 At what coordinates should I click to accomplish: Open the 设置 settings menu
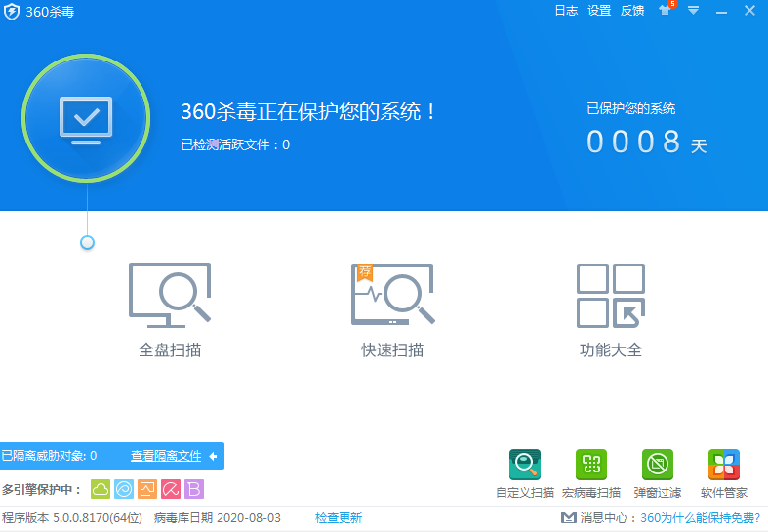[x=599, y=11]
